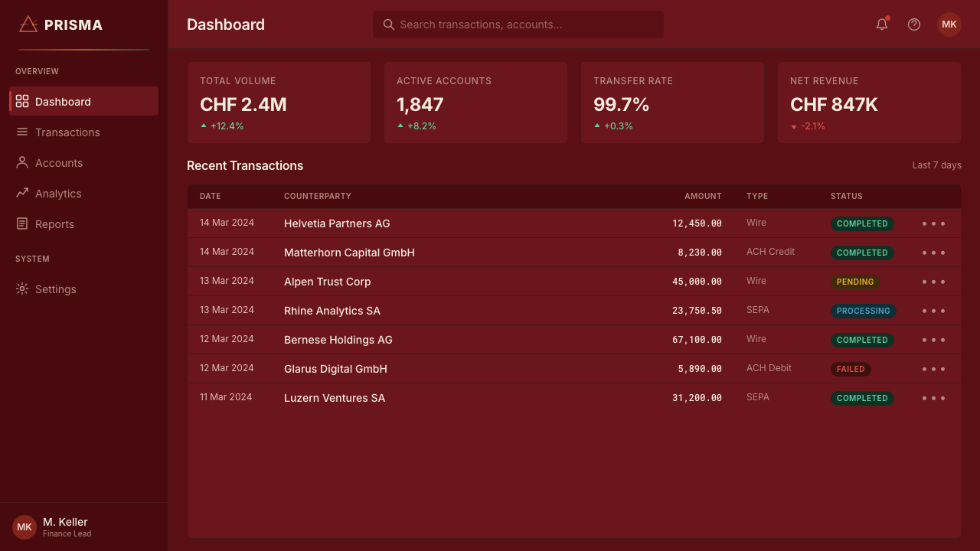Click the Reports document icon
This screenshot has width=980, height=551.
pos(22,223)
